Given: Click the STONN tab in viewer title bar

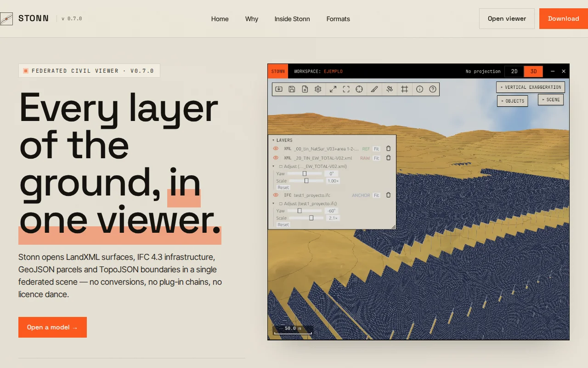Looking at the screenshot, I should coord(278,71).
